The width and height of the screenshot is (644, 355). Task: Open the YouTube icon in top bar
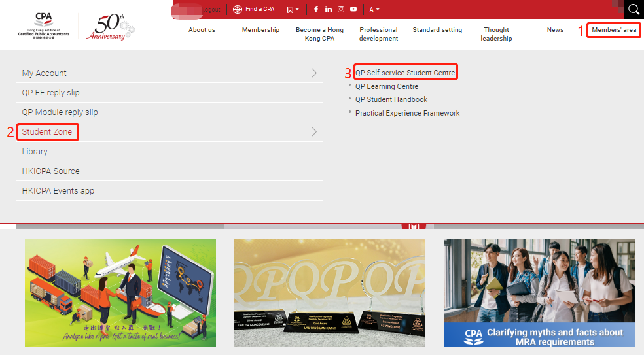point(353,9)
